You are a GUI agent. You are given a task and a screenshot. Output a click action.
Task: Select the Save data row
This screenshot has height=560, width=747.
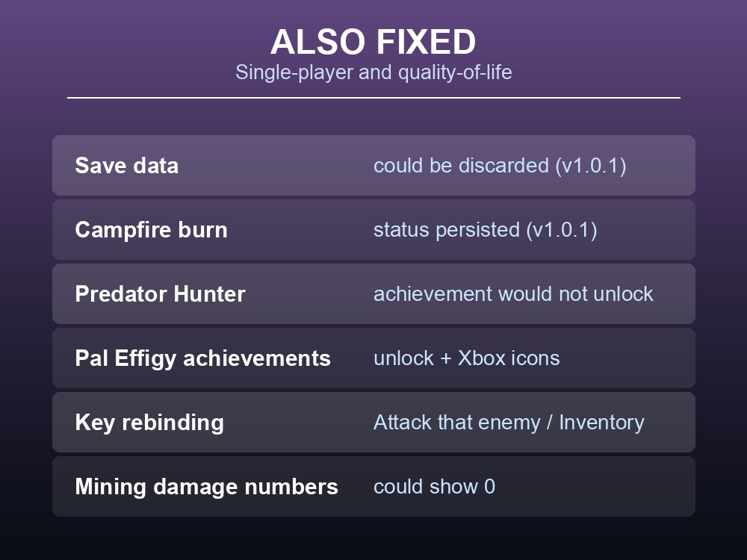pyautogui.click(x=373, y=165)
